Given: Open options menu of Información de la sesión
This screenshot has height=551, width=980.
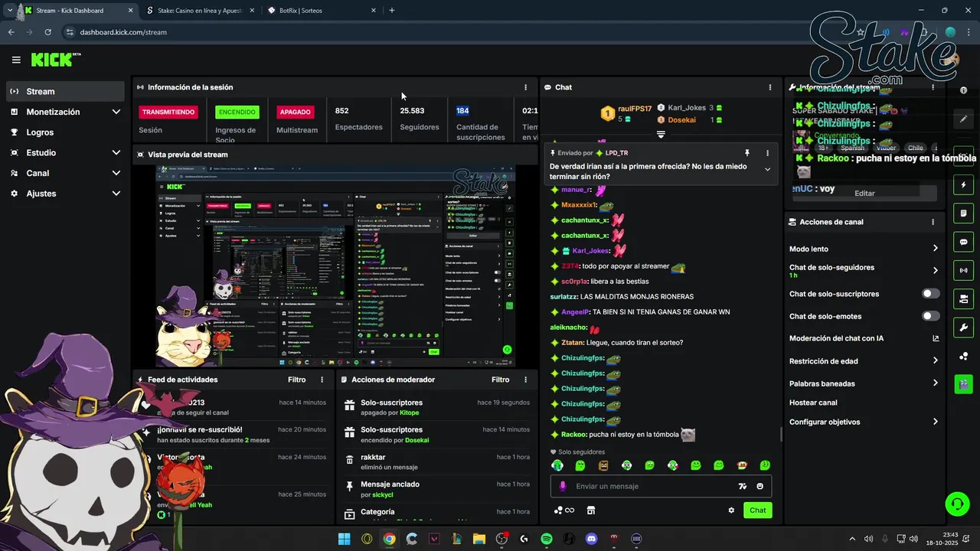Looking at the screenshot, I should pos(525,87).
